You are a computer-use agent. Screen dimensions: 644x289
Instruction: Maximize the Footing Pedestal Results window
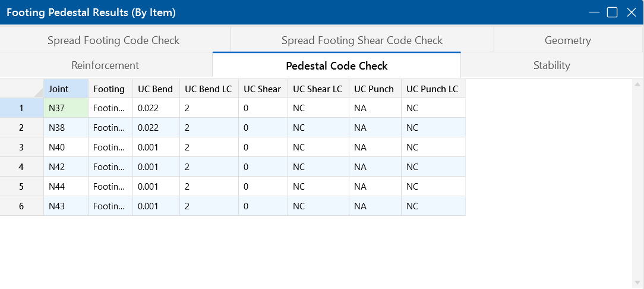612,12
